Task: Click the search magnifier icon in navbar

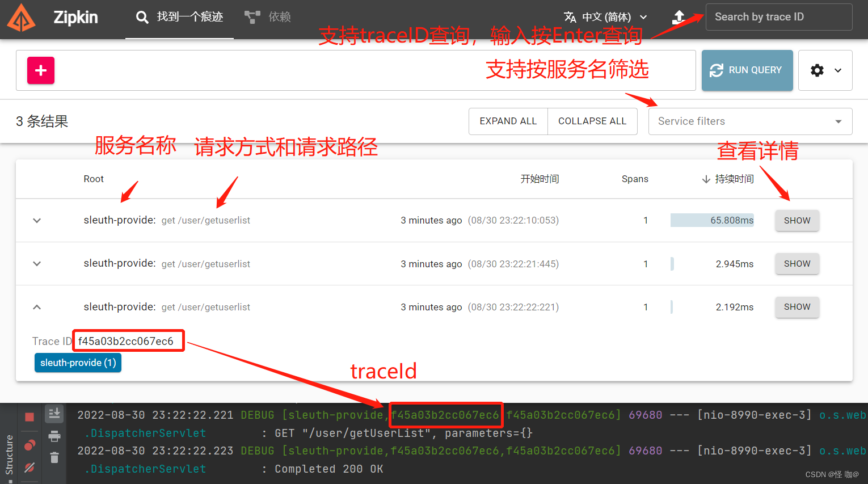Action: point(142,17)
